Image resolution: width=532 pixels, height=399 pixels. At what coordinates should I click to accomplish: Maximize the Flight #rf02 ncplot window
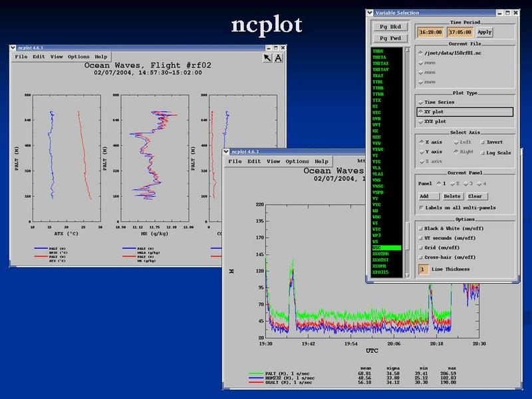click(x=275, y=48)
